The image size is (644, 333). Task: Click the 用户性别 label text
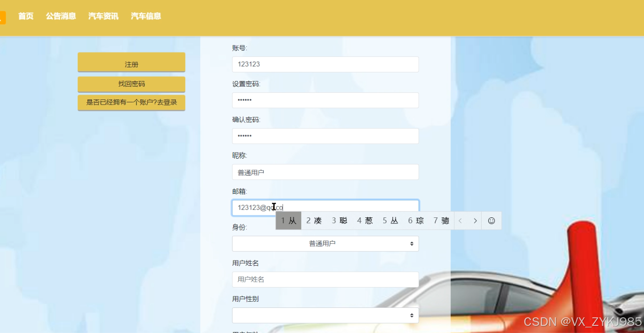pyautogui.click(x=245, y=299)
